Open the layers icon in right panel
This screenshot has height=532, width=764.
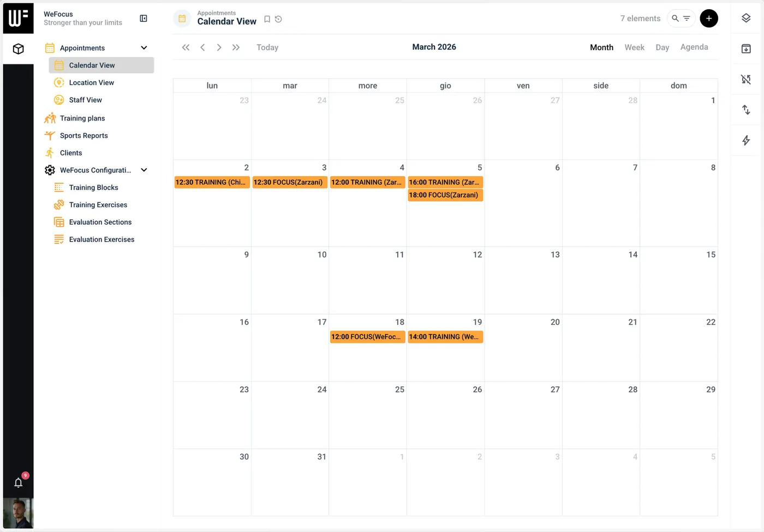tap(746, 18)
